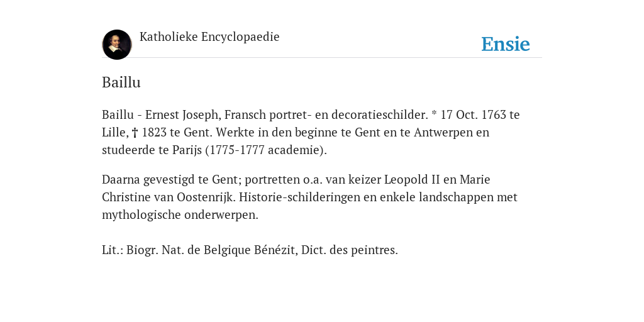Click the round portrait avatar
Screen dimensions: 644x322
point(117,45)
